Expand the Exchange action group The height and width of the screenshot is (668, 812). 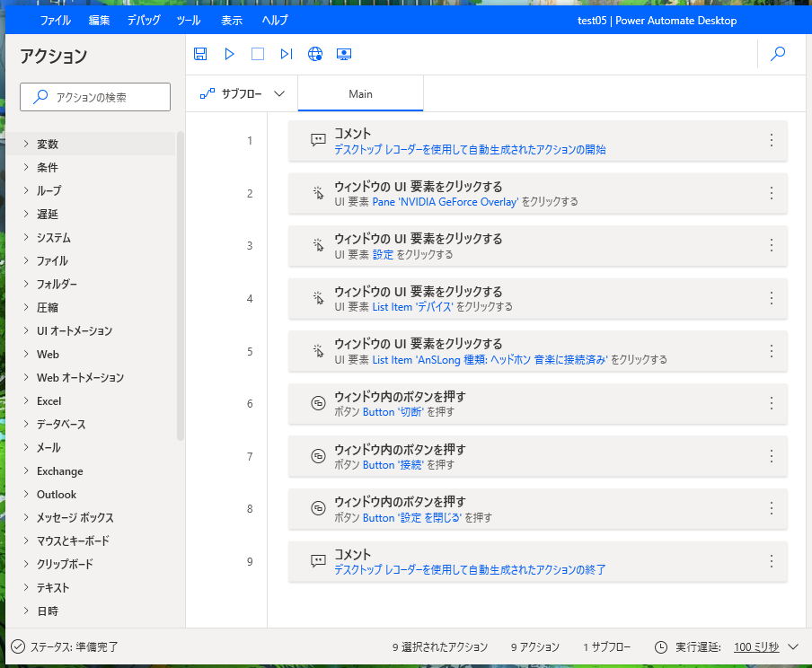pos(26,470)
